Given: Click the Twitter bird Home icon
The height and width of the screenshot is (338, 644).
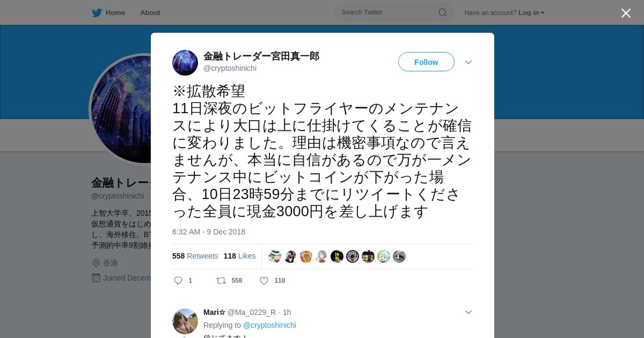Looking at the screenshot, I should point(97,12).
